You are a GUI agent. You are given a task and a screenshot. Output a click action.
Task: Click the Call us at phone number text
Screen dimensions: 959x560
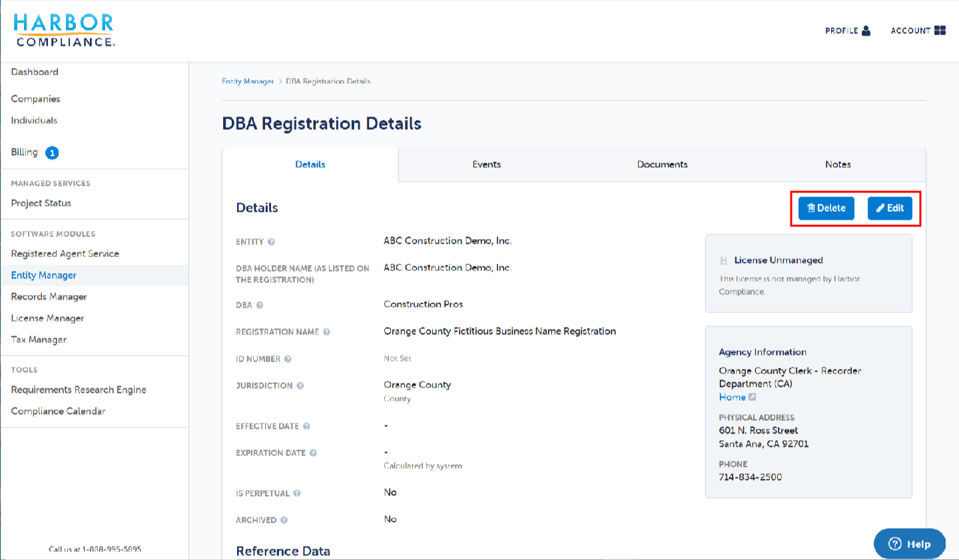click(95, 549)
